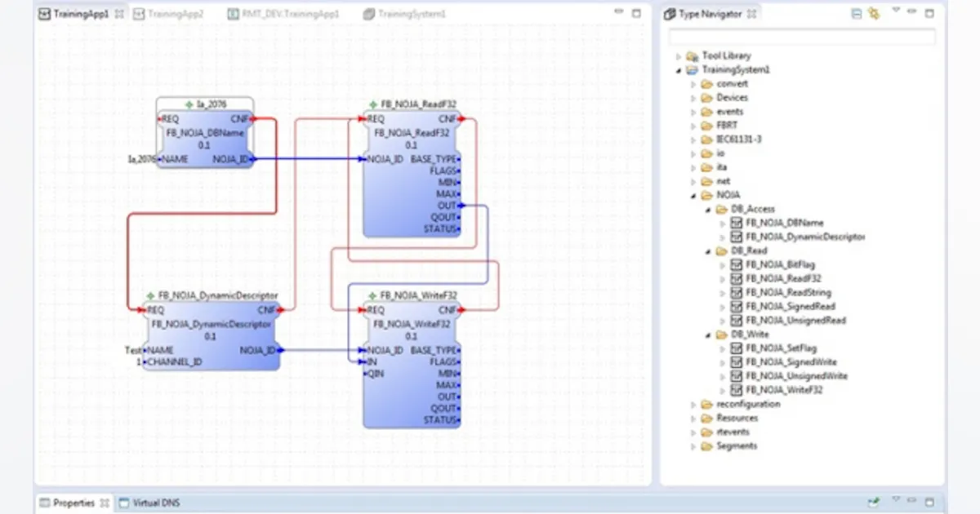The height and width of the screenshot is (514, 980).
Task: Expand the convert folder node
Action: pyautogui.click(x=693, y=84)
